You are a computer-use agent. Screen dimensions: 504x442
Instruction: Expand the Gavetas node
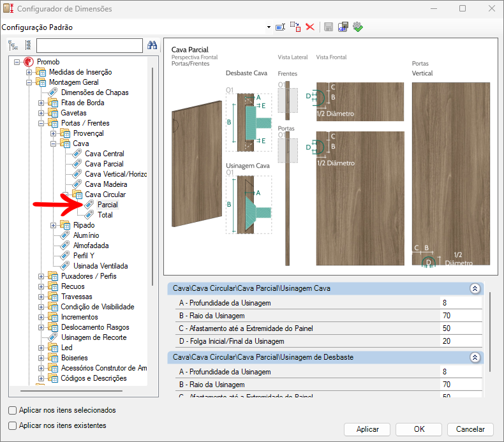click(x=41, y=113)
